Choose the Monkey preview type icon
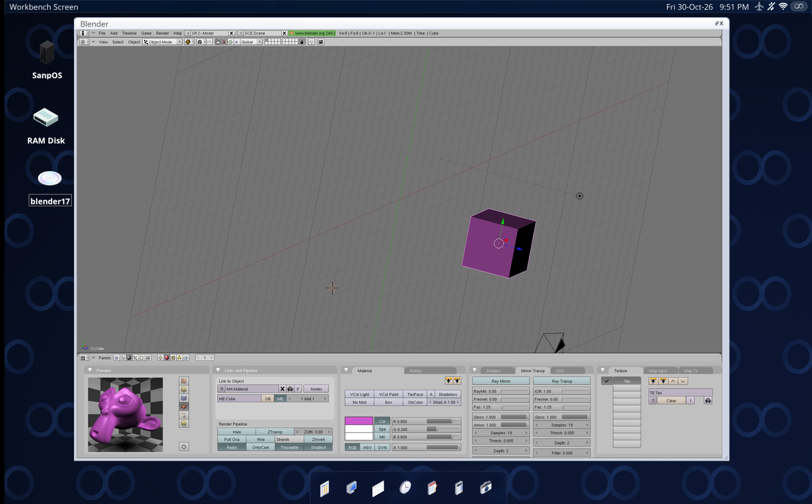812x504 pixels. tap(184, 406)
